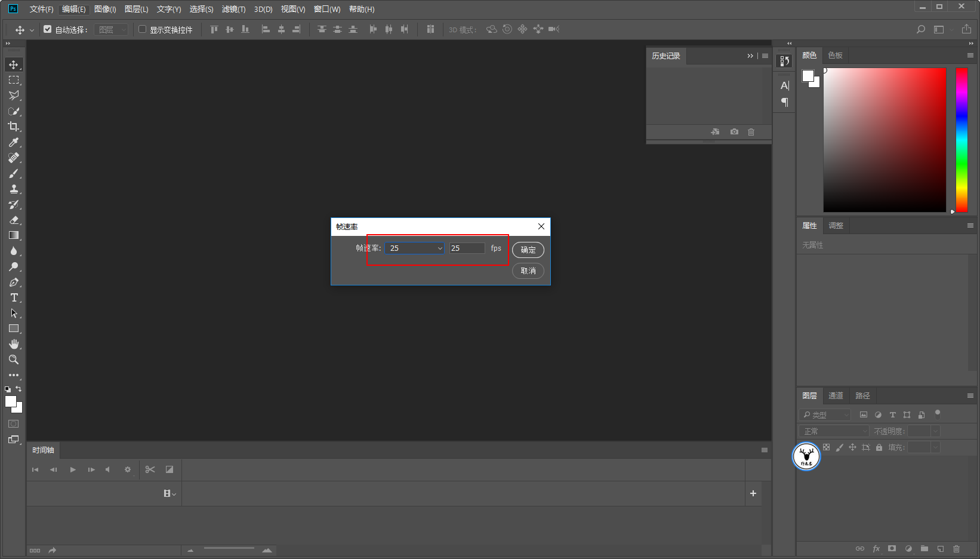Expand the timeline film strip dropdown
This screenshot has height=559, width=980.
click(170, 493)
